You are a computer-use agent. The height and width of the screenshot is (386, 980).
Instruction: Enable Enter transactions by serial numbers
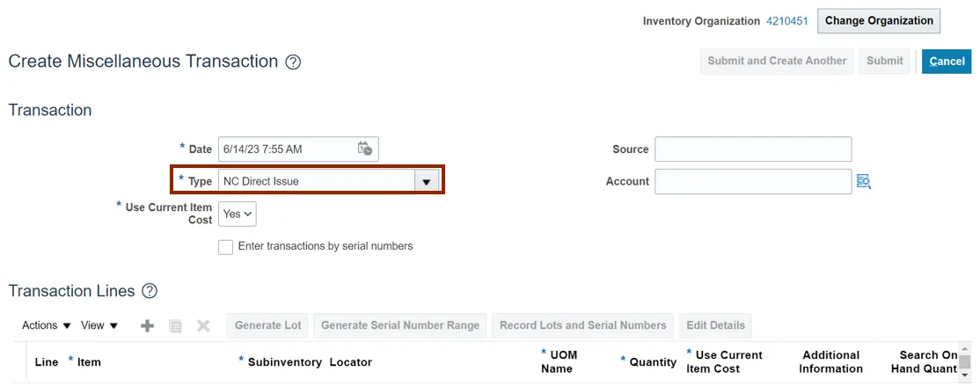[x=226, y=247]
